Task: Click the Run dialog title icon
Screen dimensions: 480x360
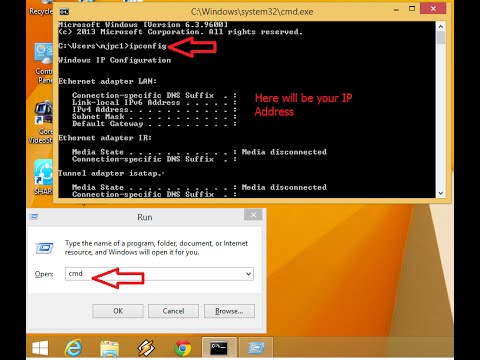Action: 34,217
